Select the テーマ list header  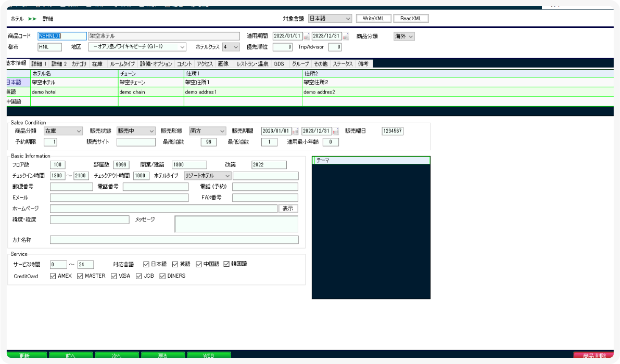coord(371,161)
